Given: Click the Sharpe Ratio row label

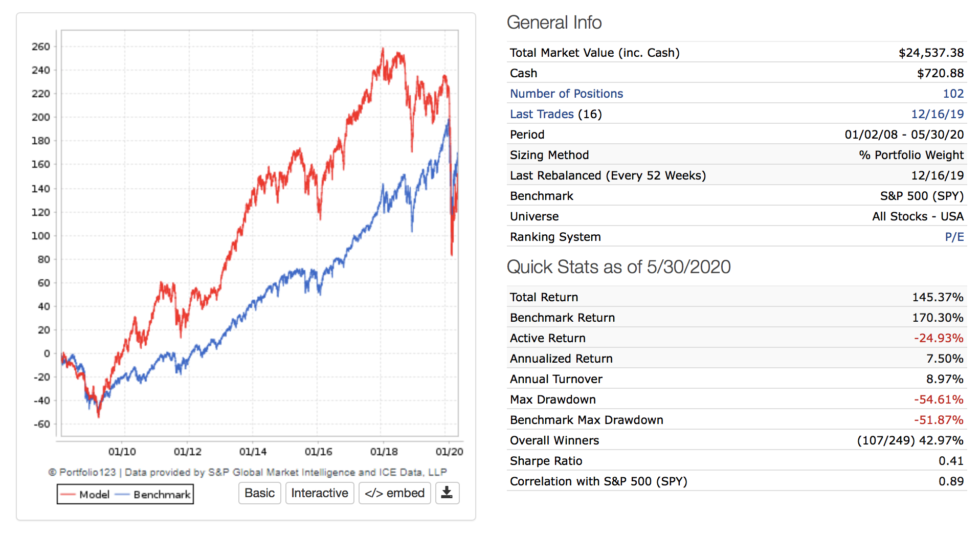Looking at the screenshot, I should point(546,461).
